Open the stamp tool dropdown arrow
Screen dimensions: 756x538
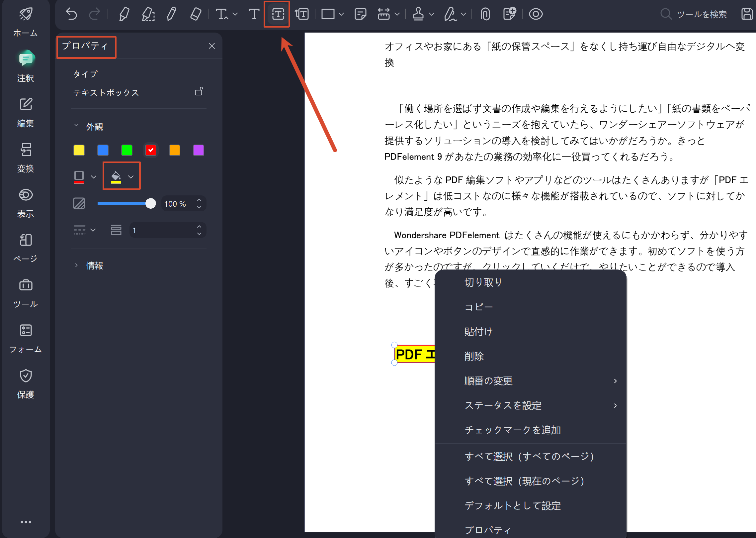click(432, 14)
